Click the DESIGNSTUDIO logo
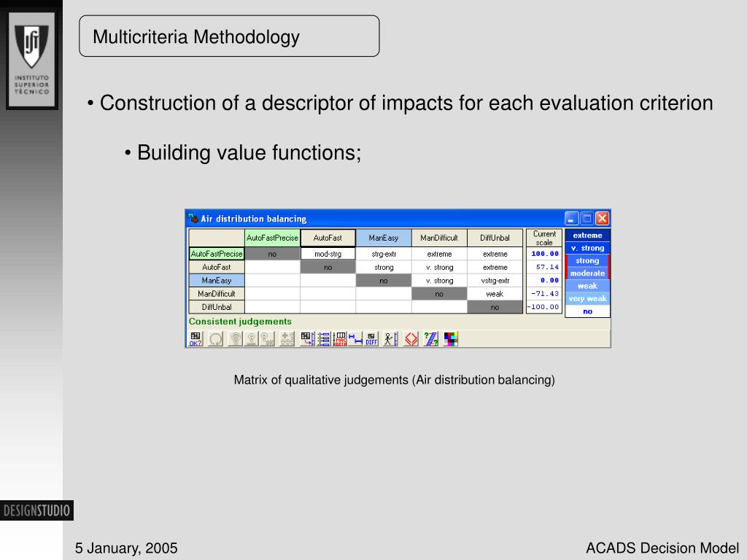The image size is (747, 560). pyautogui.click(x=36, y=510)
